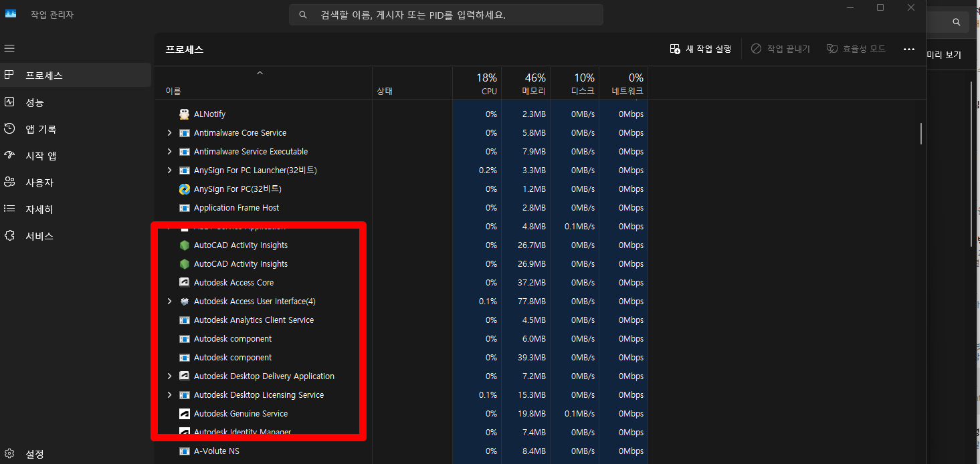Viewport: 980px width, 464px height.
Task: Click the first AutoCAD Activity Insights icon
Action: [185, 245]
